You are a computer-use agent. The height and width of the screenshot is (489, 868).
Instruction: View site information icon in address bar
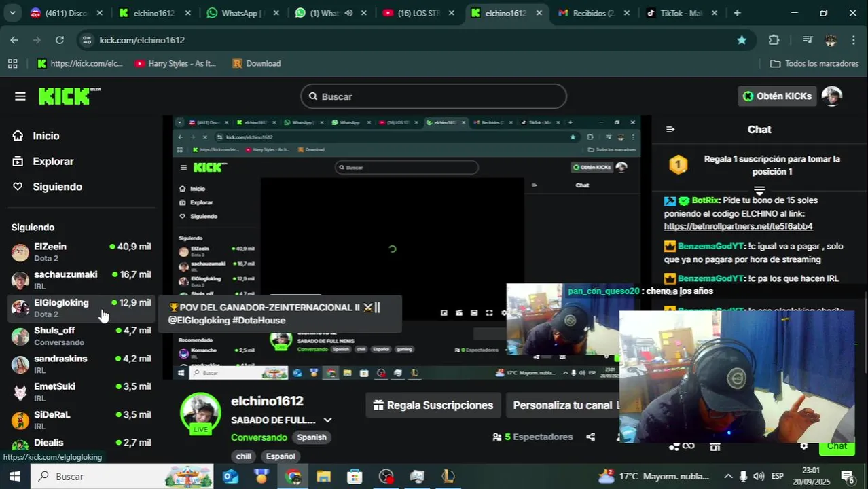[x=86, y=40]
